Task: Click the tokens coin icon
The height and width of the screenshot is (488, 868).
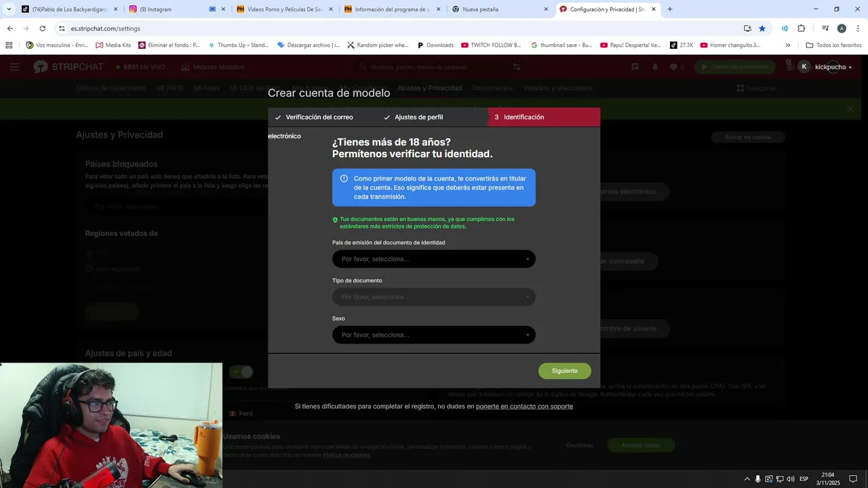Action: 789,66
